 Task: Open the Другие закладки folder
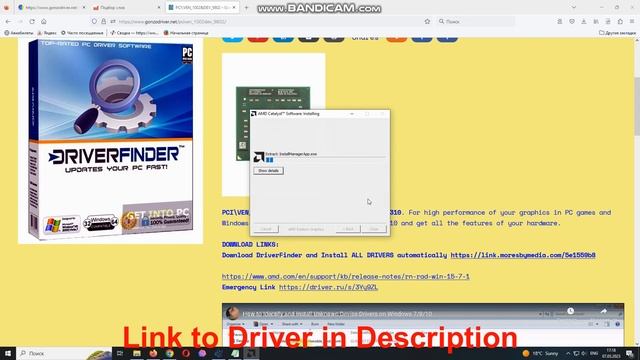(617, 33)
